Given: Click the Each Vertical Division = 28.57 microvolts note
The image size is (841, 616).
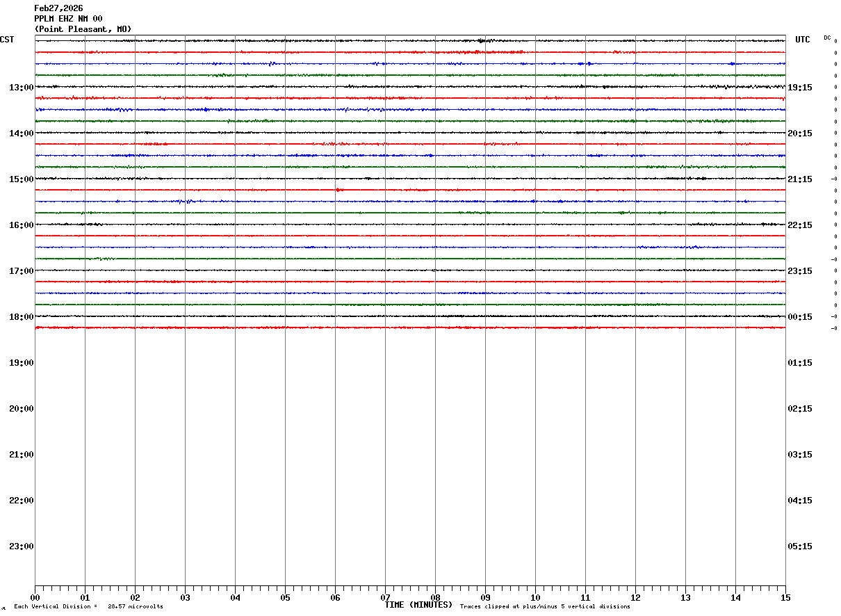Looking at the screenshot, I should (x=88, y=607).
